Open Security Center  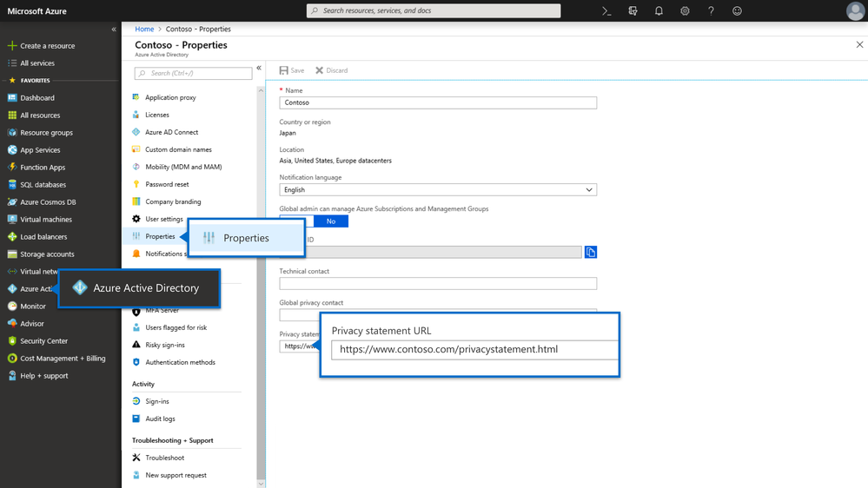click(x=37, y=341)
